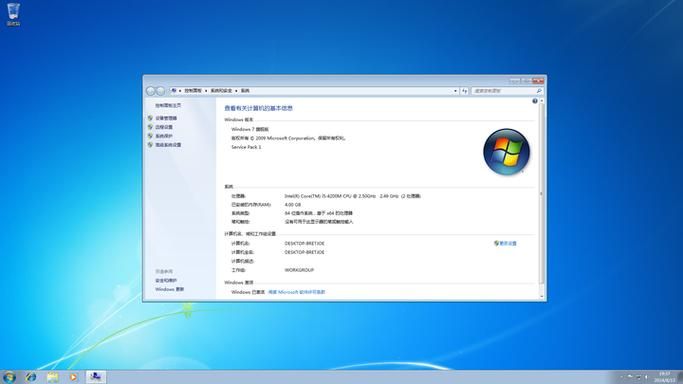Click the vertical scrollbar in System window
This screenshot has width=683, height=384.
[x=541, y=194]
